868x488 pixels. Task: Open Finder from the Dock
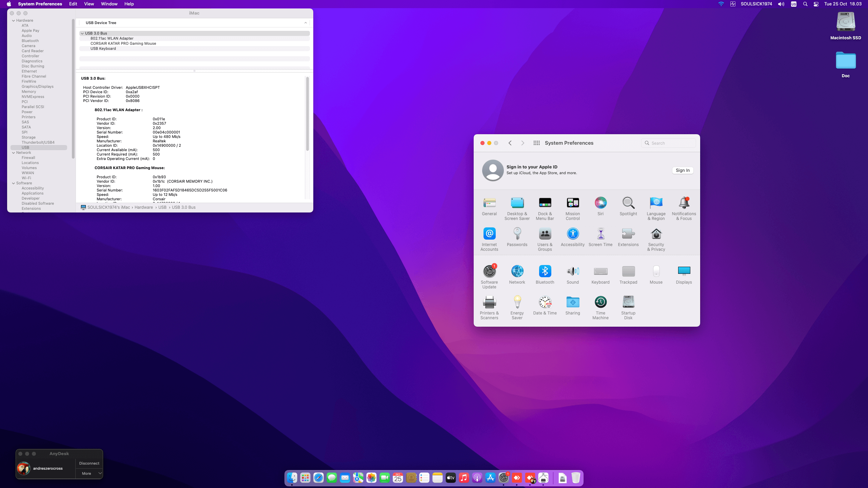point(292,478)
